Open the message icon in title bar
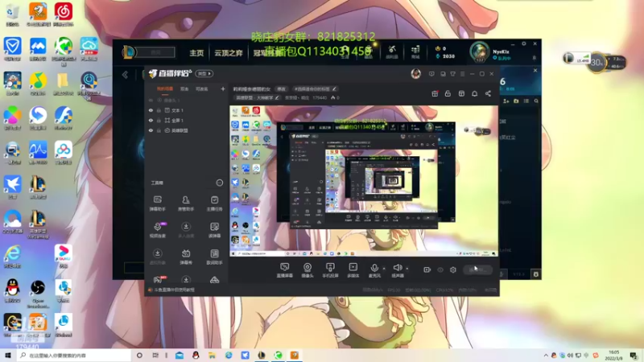This screenshot has height=362, width=644. (431, 74)
